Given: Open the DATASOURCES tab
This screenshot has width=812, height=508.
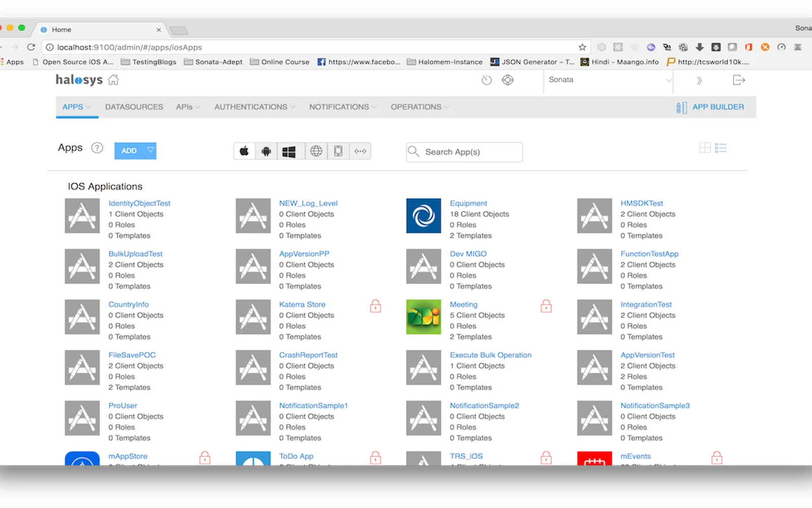Looking at the screenshot, I should click(x=134, y=107).
